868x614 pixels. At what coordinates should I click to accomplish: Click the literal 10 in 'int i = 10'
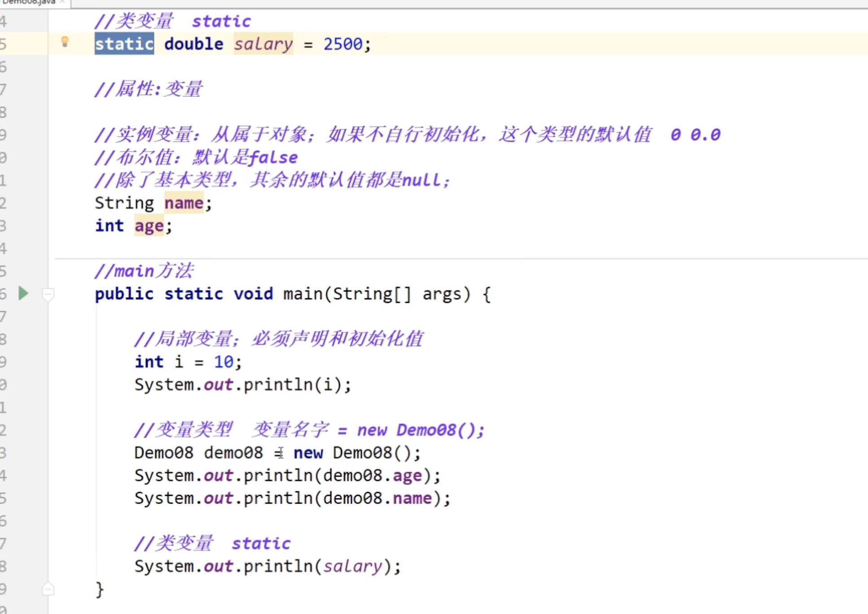pos(224,362)
